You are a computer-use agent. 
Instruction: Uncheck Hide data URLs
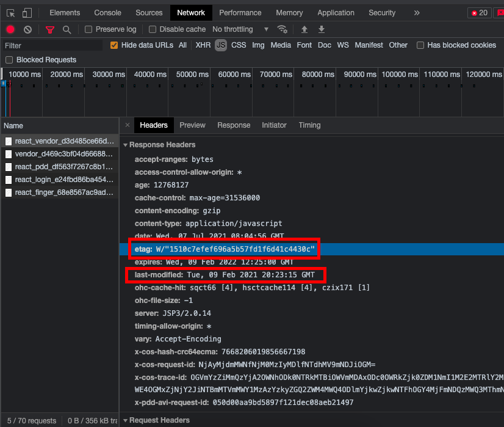point(114,45)
